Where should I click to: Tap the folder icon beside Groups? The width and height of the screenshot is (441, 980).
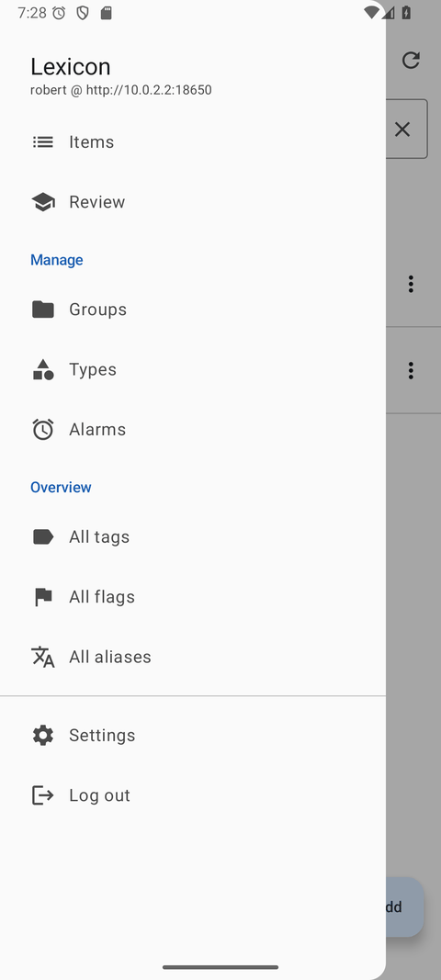(x=43, y=310)
